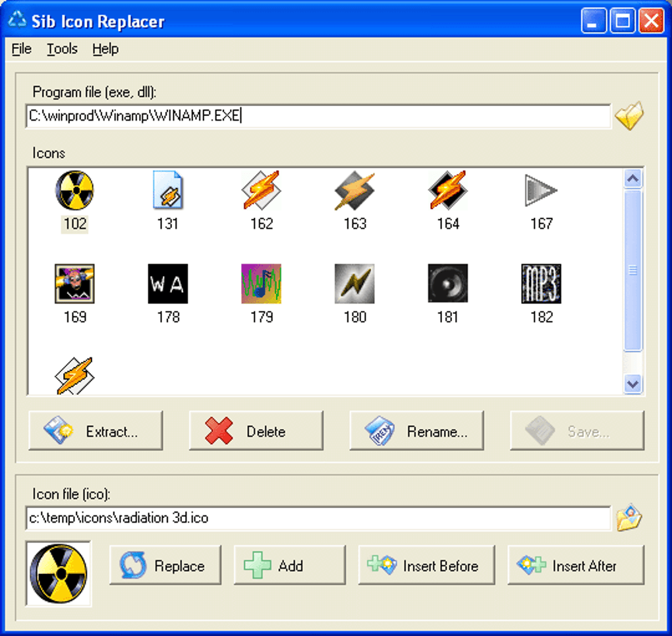Image resolution: width=672 pixels, height=636 pixels.
Task: Close the Sib Icon Replacer window
Action: click(x=652, y=20)
